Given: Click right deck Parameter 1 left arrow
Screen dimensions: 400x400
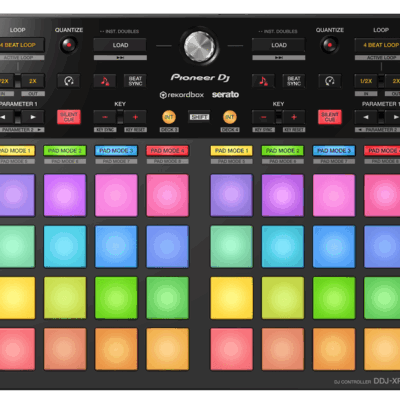Looking at the screenshot, I should tap(366, 117).
